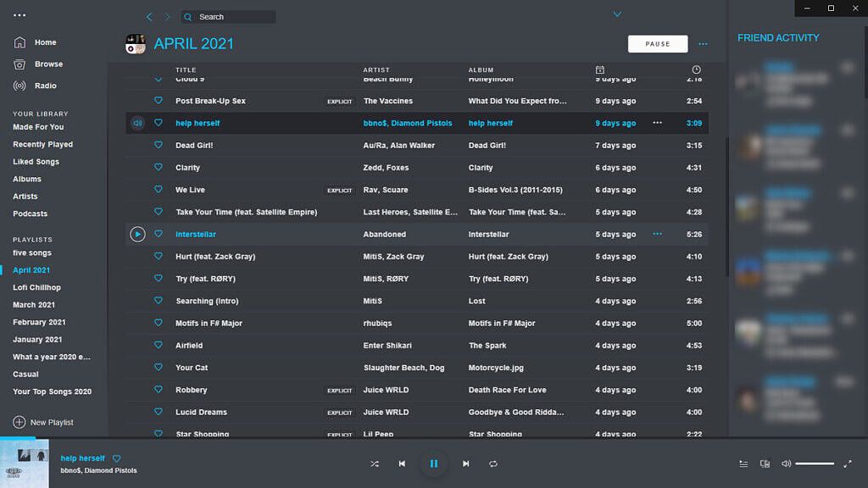Sort tracks by ALBUM column header

tap(481, 70)
